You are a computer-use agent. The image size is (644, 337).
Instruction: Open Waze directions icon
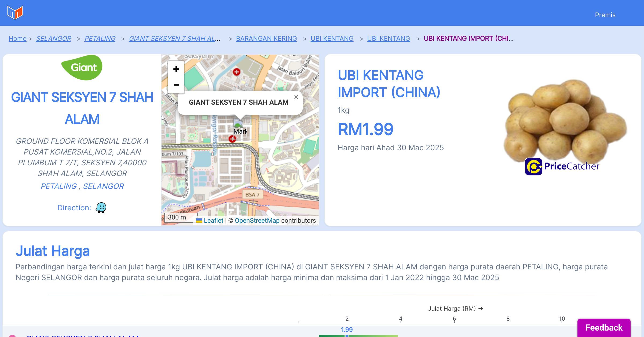tap(101, 208)
